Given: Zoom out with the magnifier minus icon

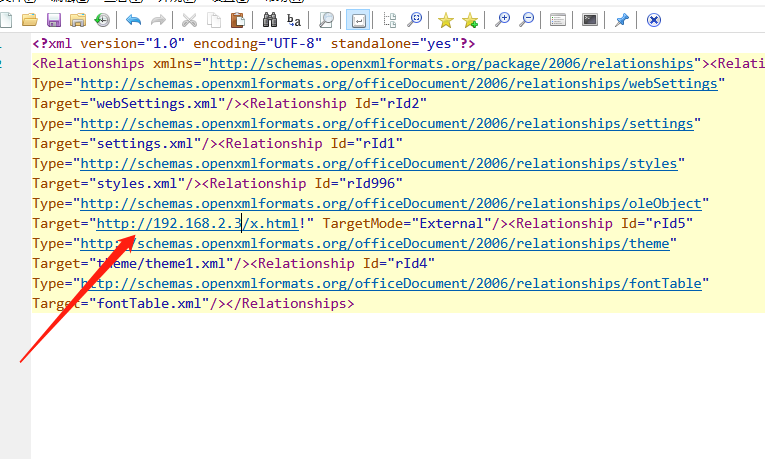Looking at the screenshot, I should point(526,20).
